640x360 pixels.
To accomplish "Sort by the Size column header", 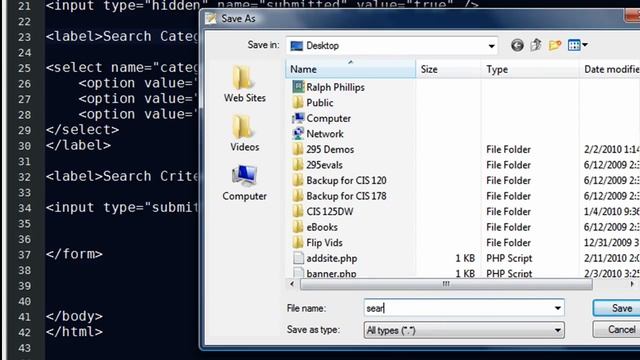I will (x=448, y=69).
